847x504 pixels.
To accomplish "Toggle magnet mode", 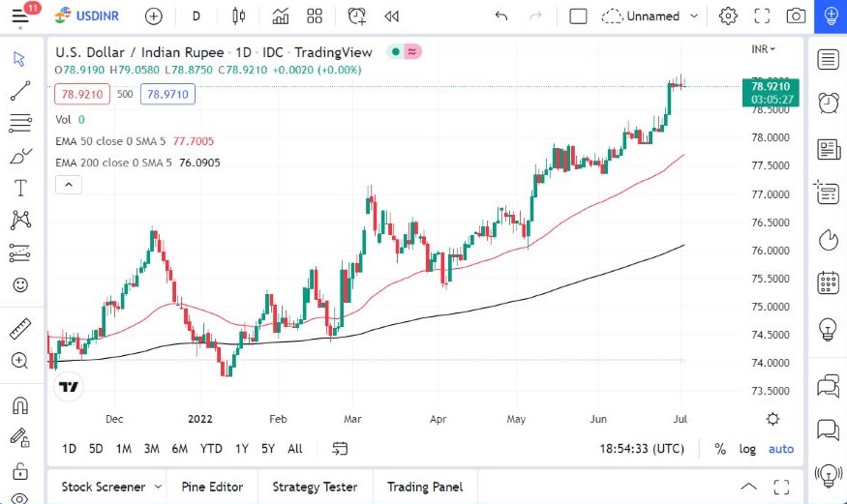I will [x=20, y=405].
